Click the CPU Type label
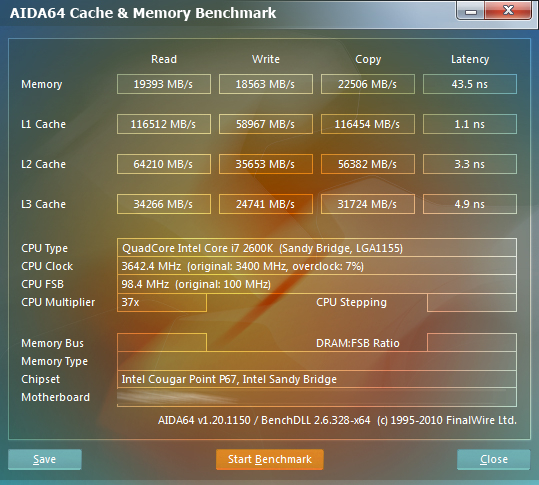Image resolution: width=539 pixels, height=485 pixels. click(x=44, y=249)
